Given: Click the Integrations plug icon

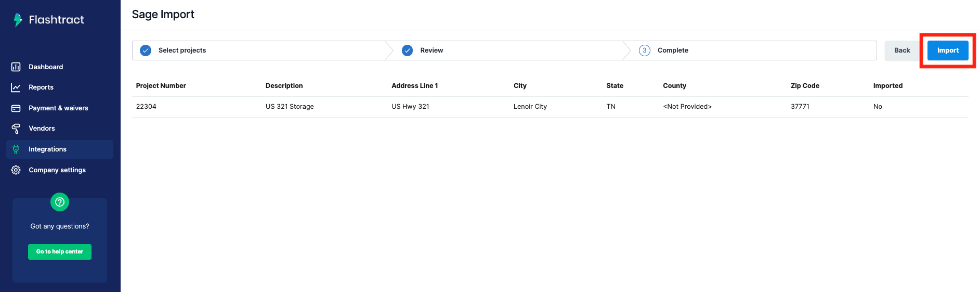Looking at the screenshot, I should (16, 149).
